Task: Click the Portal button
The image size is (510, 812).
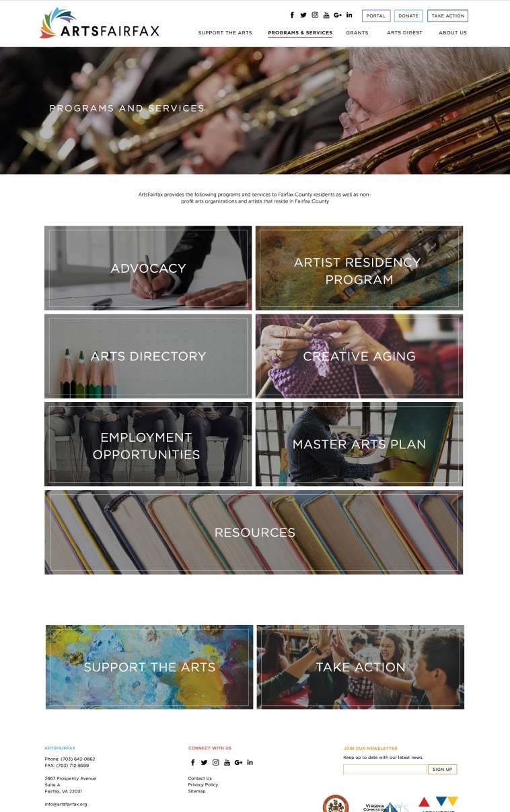Action: coord(376,15)
